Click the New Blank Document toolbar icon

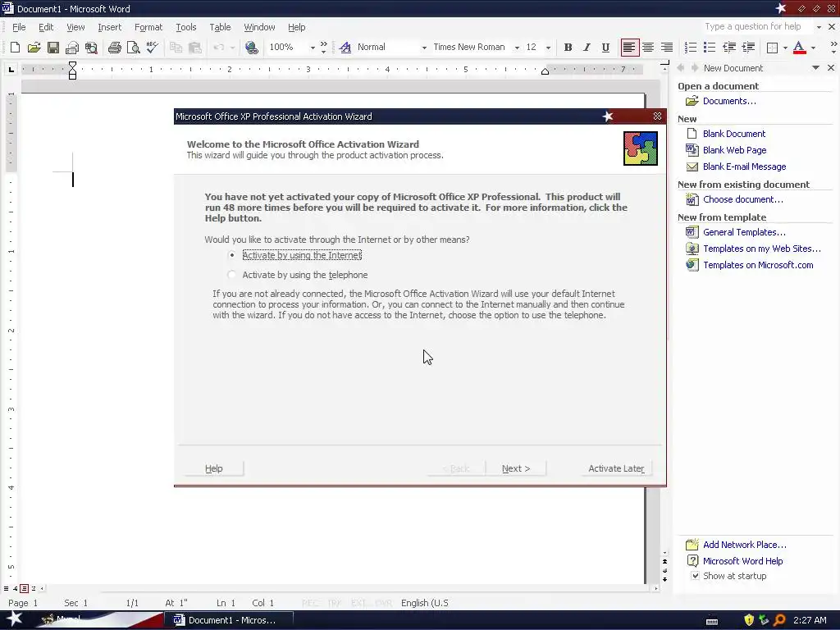point(15,47)
